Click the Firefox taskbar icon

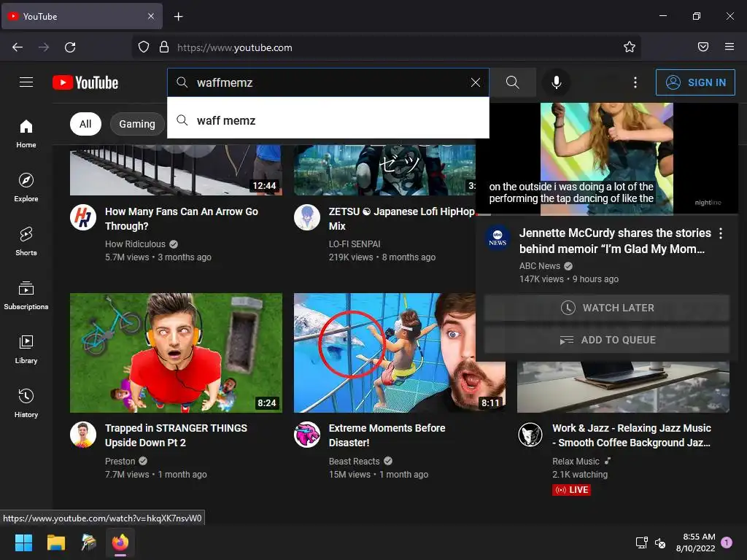click(120, 542)
